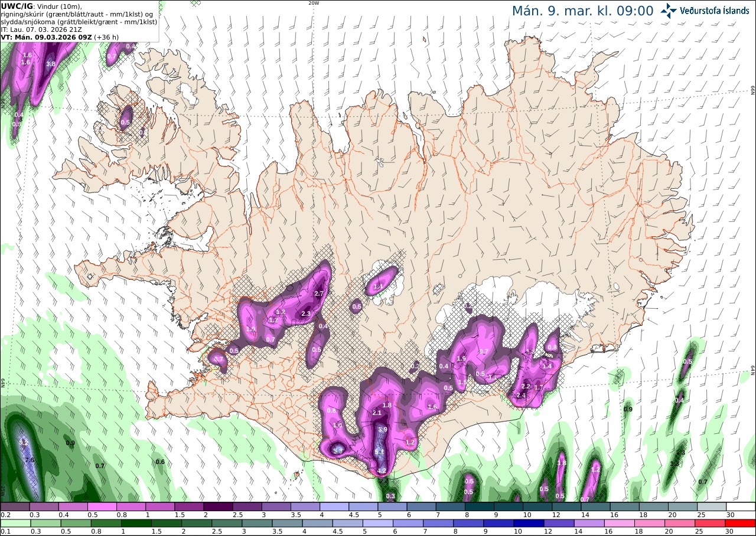Image resolution: width=756 pixels, height=536 pixels.
Task: Click the '3.8' value in the northwest snow band
Action: click(x=51, y=64)
